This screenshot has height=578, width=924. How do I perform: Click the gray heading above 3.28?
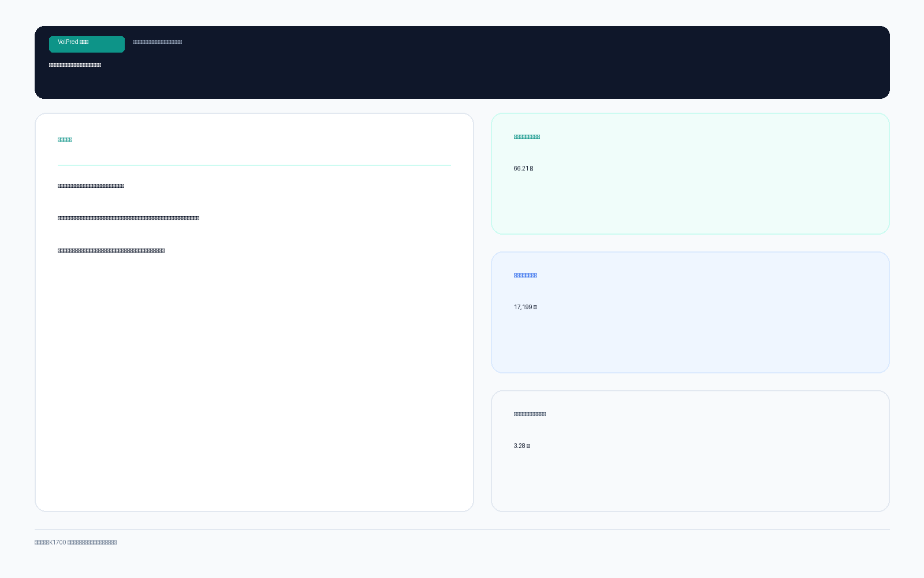coord(530,414)
